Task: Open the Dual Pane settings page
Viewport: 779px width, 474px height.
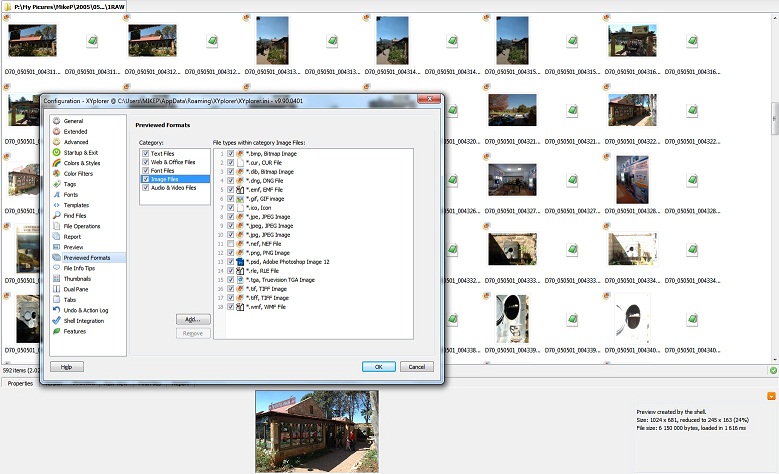Action: point(75,289)
